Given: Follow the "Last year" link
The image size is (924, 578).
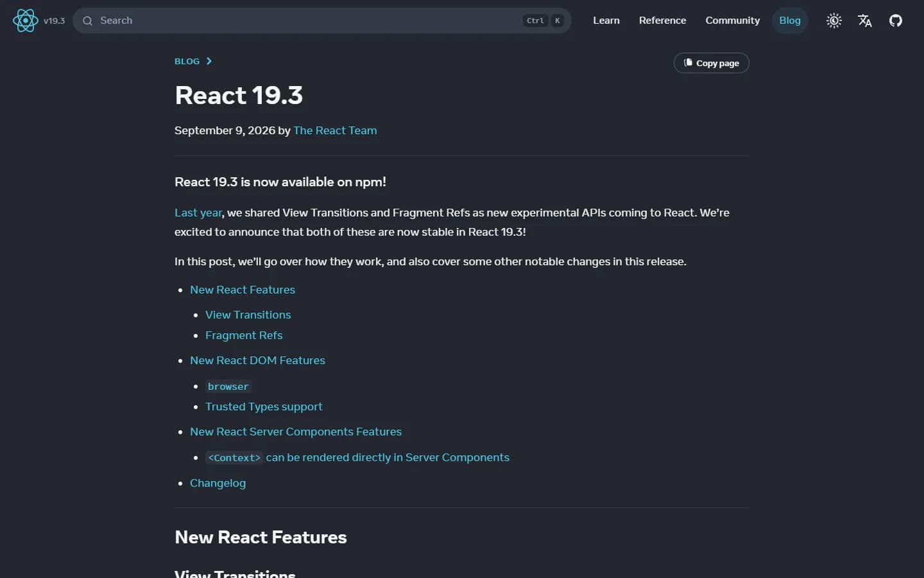Looking at the screenshot, I should (198, 213).
